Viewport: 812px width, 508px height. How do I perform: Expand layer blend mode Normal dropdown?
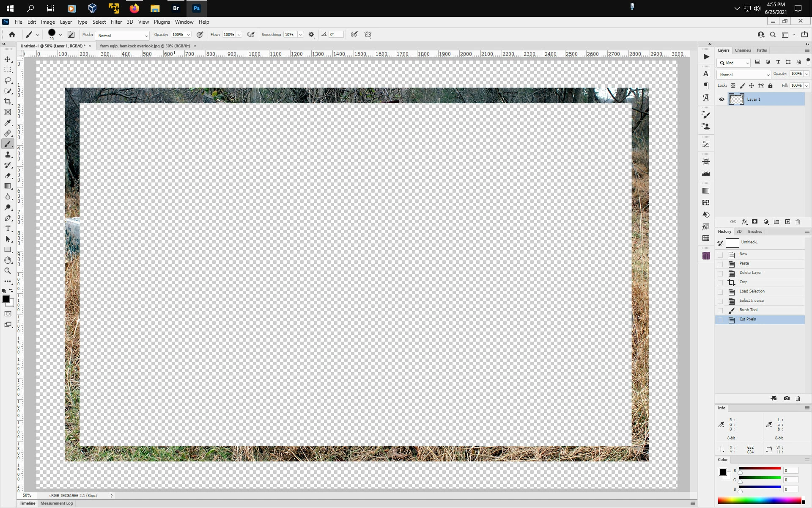(743, 75)
